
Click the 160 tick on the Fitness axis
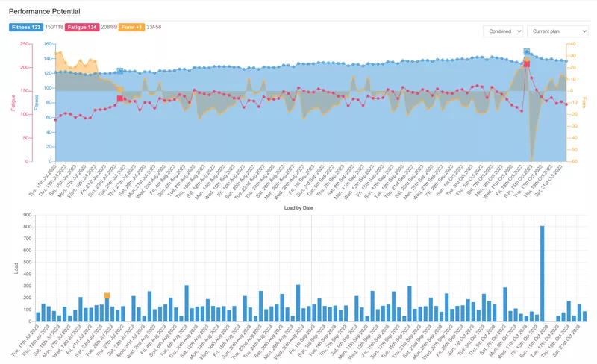[x=48, y=44]
